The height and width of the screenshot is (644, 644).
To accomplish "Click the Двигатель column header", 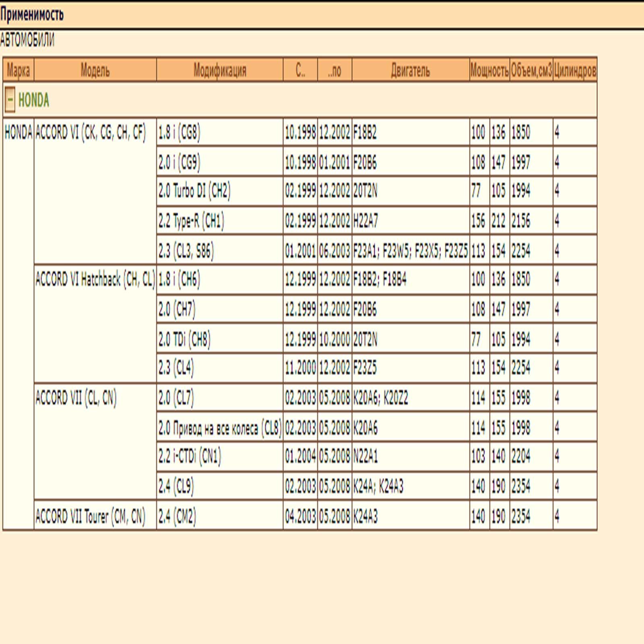I will [x=411, y=70].
